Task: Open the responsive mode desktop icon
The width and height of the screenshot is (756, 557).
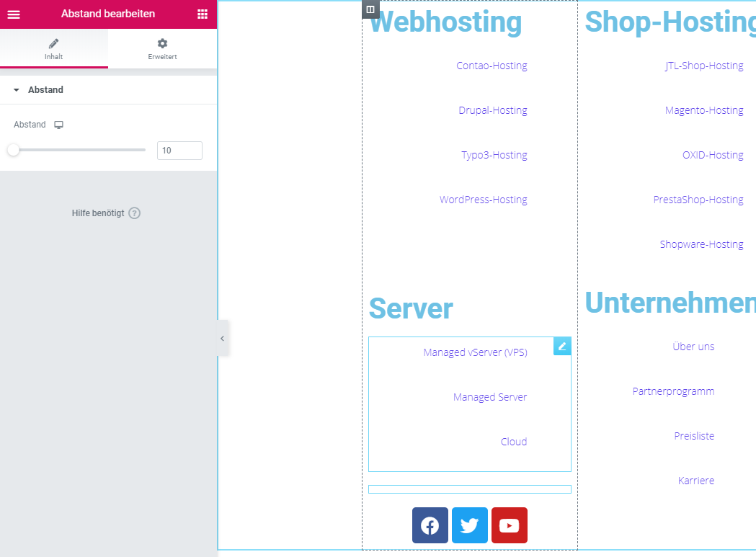Action: click(x=59, y=125)
